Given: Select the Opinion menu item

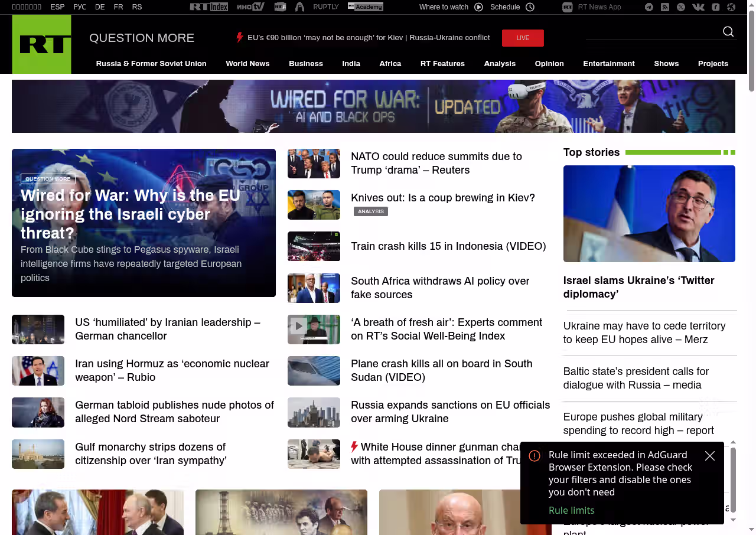Looking at the screenshot, I should [x=549, y=64].
